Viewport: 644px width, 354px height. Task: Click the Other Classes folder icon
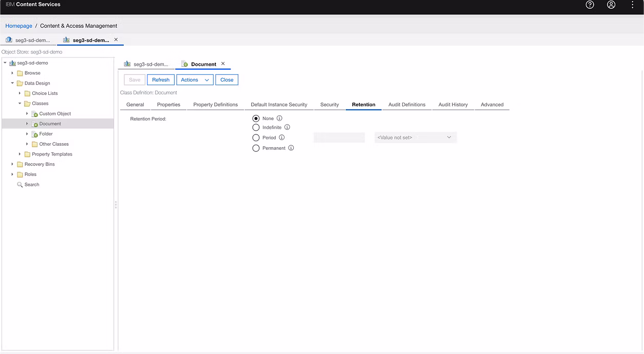tap(35, 144)
